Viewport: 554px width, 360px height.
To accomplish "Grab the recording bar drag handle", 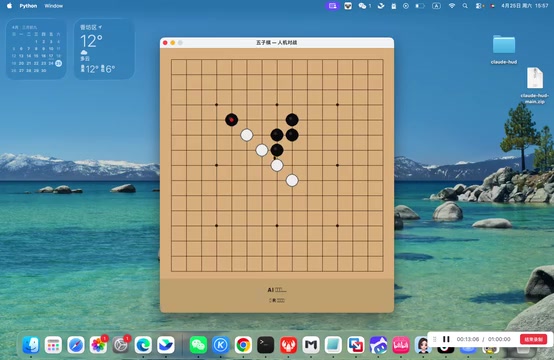I will tap(435, 339).
